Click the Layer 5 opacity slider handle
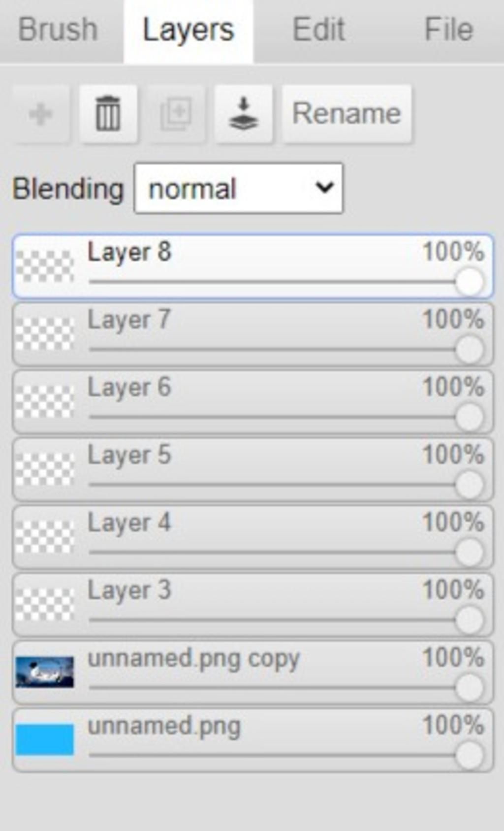 [469, 485]
